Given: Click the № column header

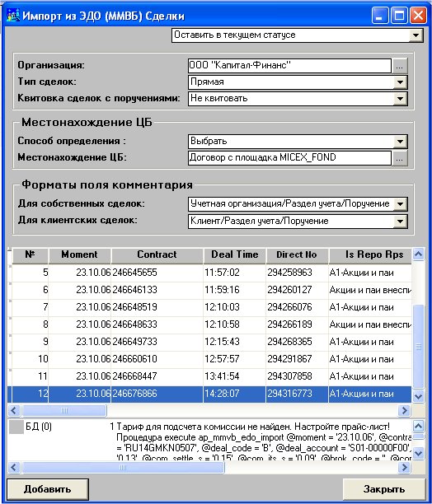Looking at the screenshot, I should 30,255.
